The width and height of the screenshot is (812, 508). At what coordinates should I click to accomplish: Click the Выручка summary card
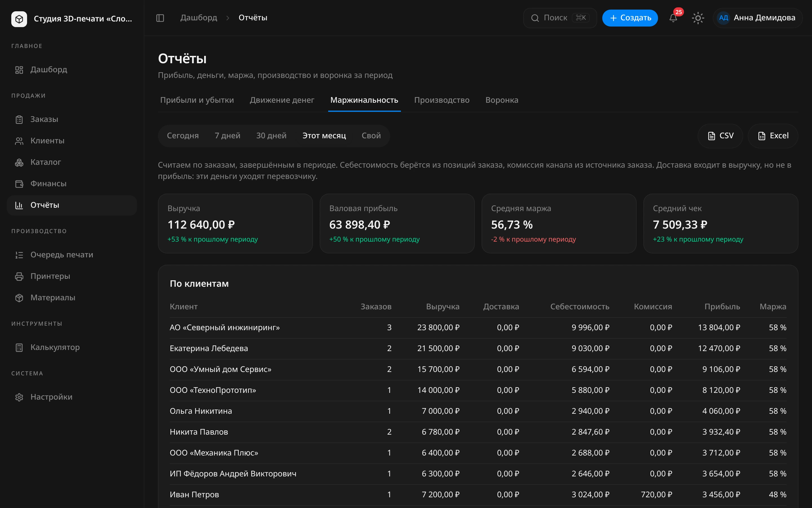(235, 224)
